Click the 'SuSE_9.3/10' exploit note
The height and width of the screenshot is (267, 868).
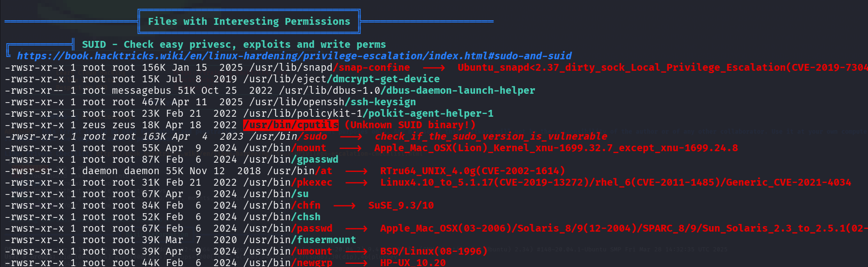coord(401,205)
